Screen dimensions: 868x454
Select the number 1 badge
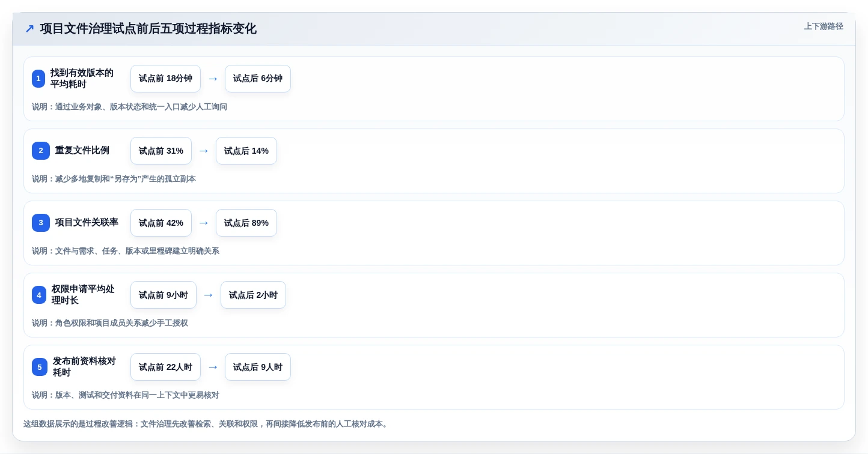[x=38, y=79]
